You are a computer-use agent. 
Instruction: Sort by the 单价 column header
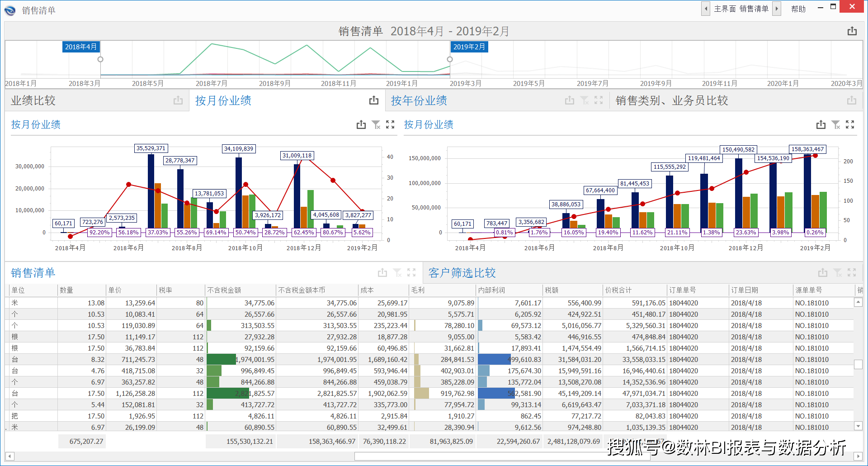[x=131, y=290]
